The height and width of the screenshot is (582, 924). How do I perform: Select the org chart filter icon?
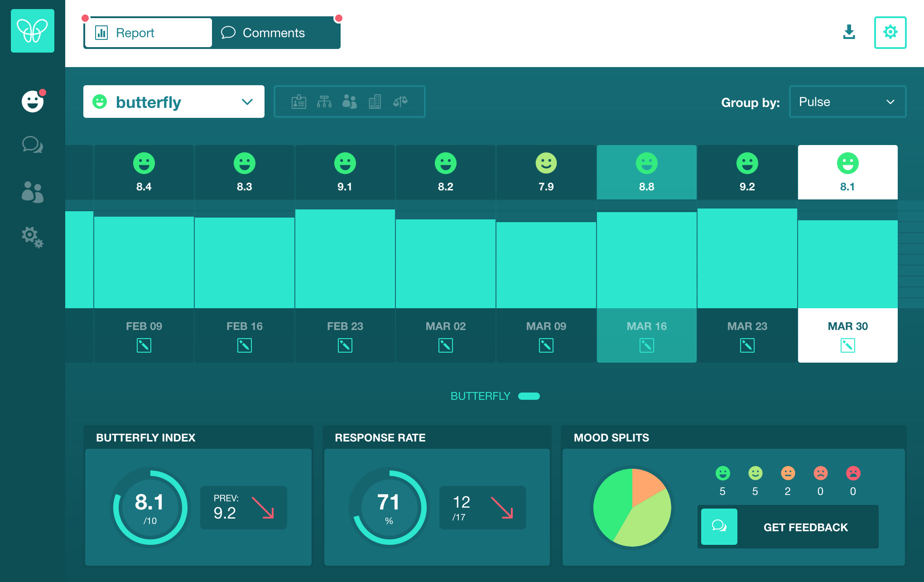tap(324, 102)
